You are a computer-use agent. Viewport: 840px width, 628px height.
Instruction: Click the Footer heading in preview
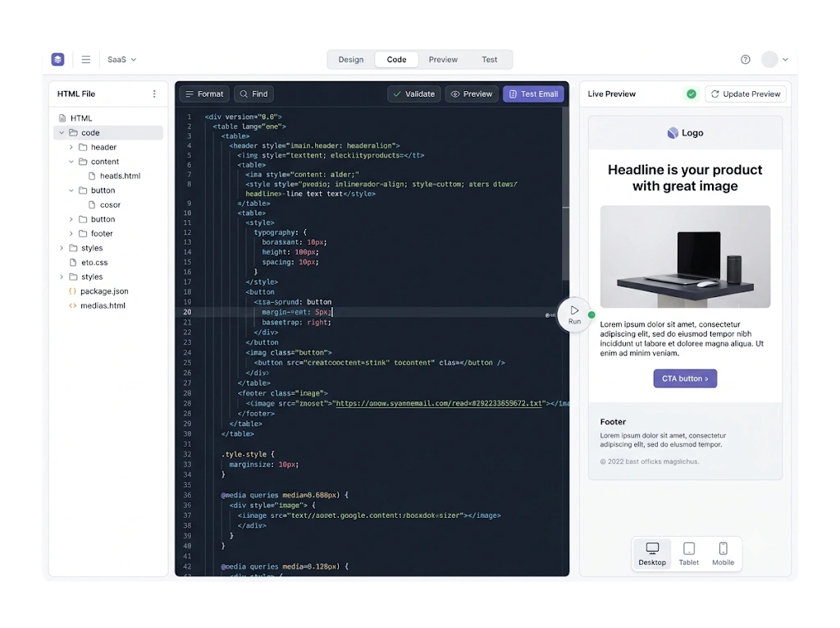613,422
